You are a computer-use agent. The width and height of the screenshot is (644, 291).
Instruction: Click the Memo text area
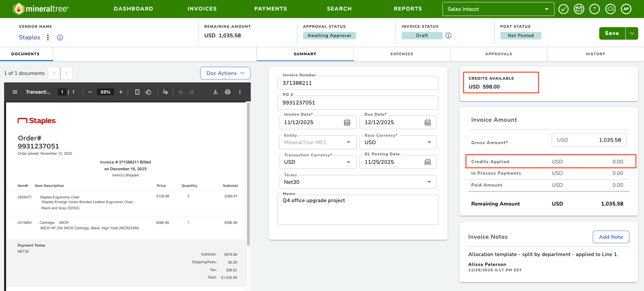point(358,210)
